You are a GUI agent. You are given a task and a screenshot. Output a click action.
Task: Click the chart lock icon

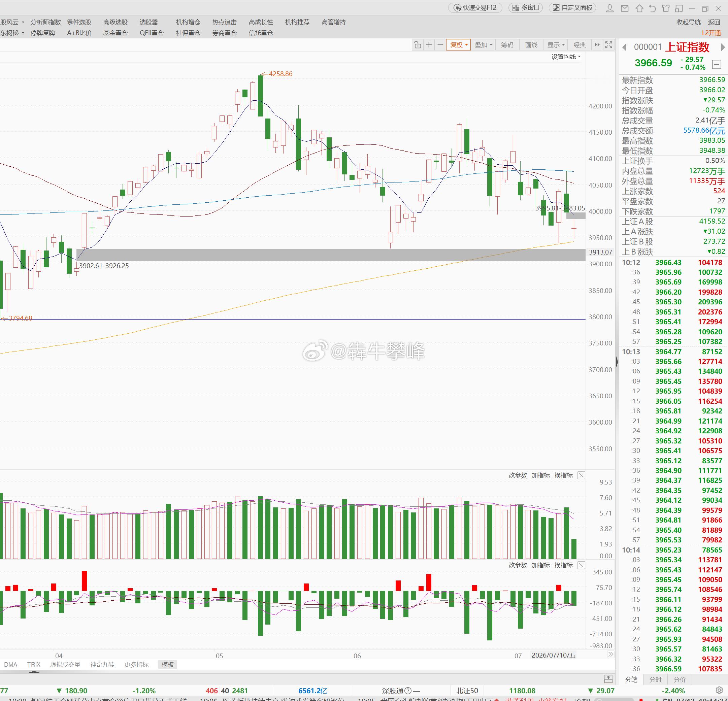click(418, 45)
